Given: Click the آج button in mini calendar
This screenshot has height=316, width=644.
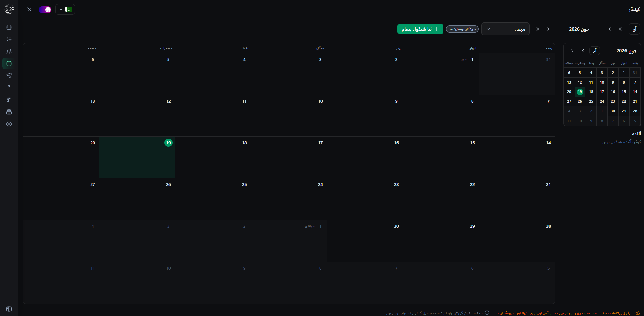Looking at the screenshot, I should (595, 51).
